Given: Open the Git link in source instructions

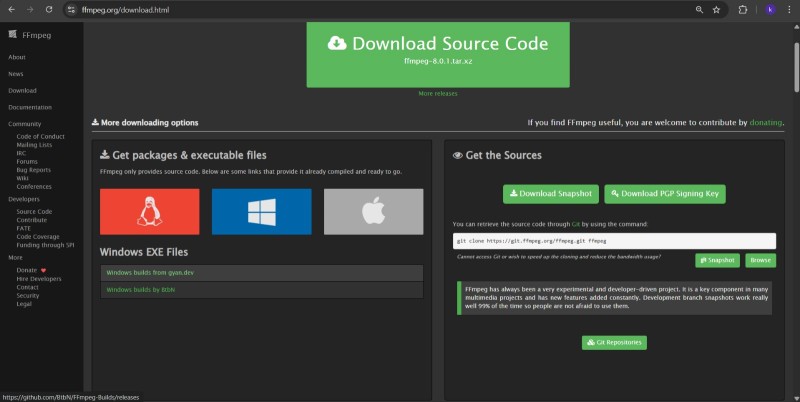Looking at the screenshot, I should click(x=576, y=224).
